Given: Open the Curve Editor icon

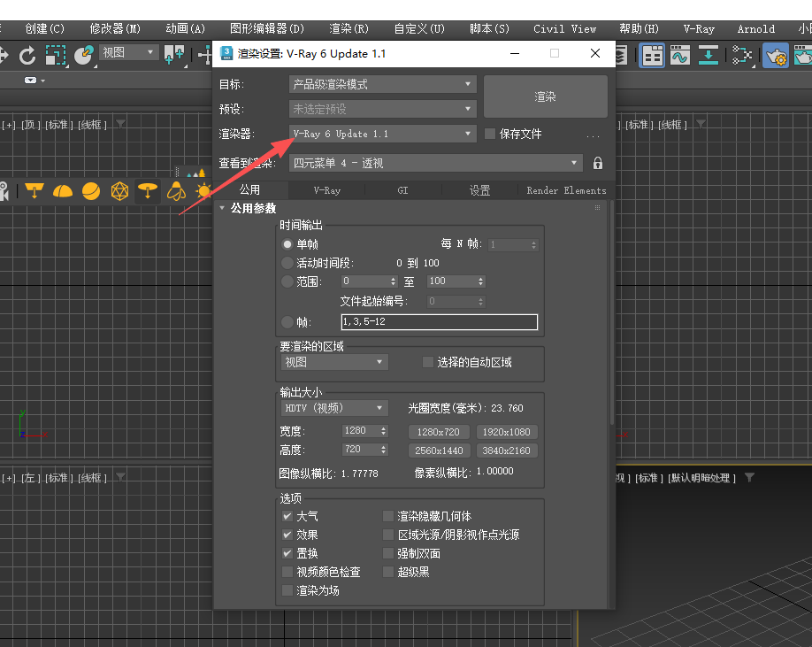Looking at the screenshot, I should click(x=679, y=55).
